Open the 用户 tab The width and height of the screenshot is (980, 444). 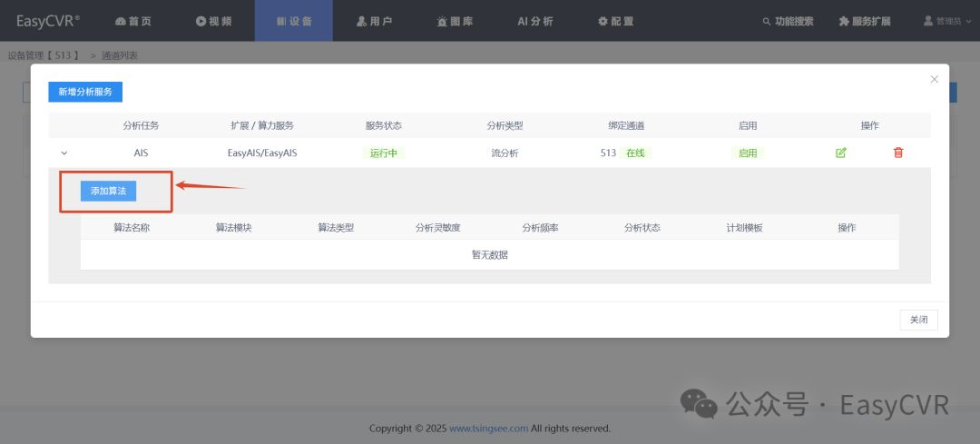375,21
